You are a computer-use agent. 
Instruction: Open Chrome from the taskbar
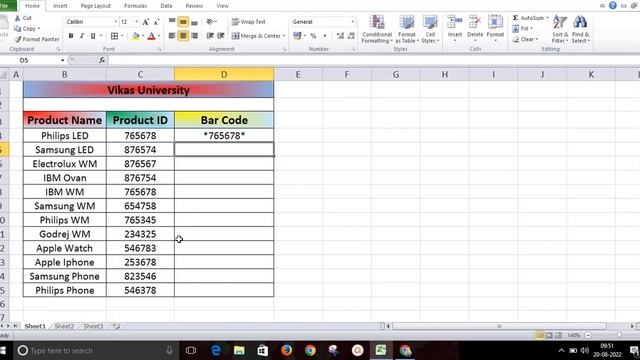coord(310,351)
